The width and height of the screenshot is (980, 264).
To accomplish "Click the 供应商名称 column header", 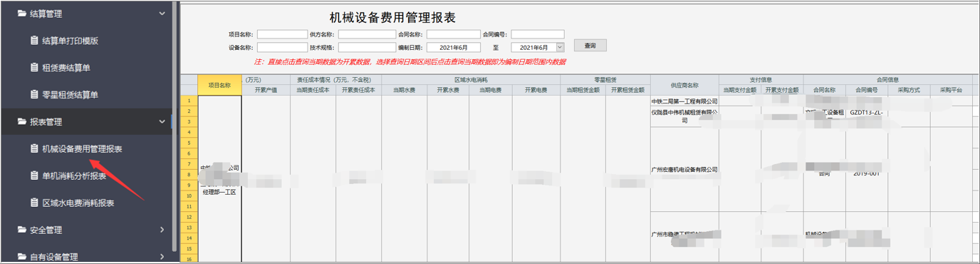I will coord(684,85).
